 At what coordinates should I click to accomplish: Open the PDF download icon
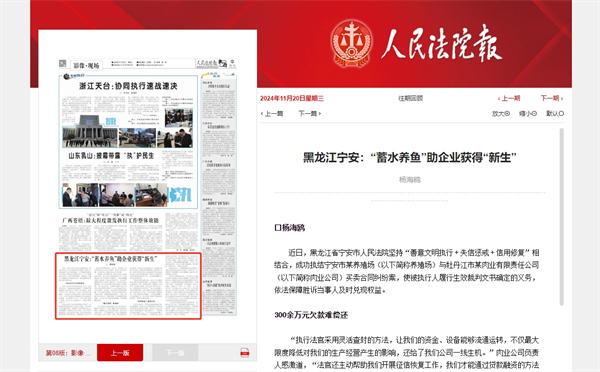pos(245,353)
